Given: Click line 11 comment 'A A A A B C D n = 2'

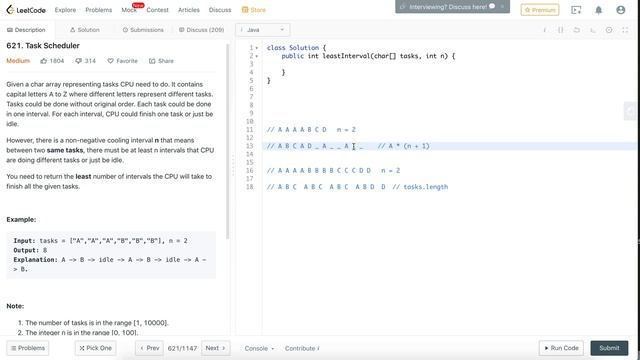Looking at the screenshot, I should pos(311,130).
